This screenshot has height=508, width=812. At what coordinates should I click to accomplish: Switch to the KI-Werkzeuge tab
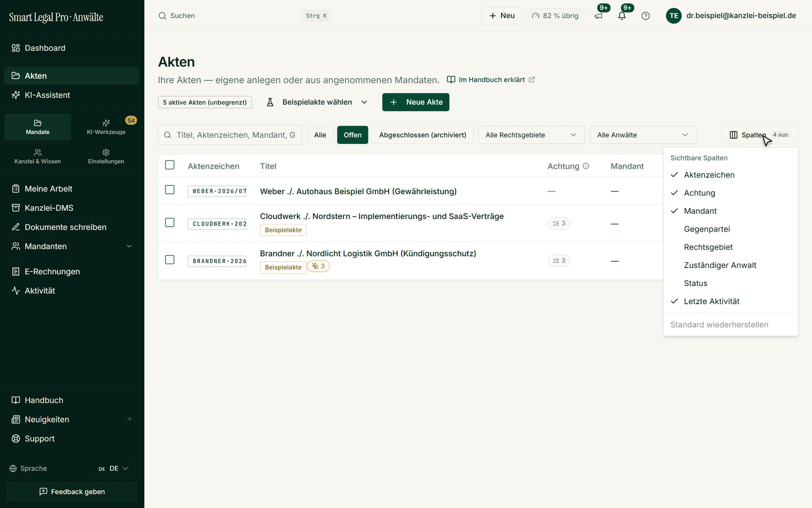pyautogui.click(x=106, y=127)
